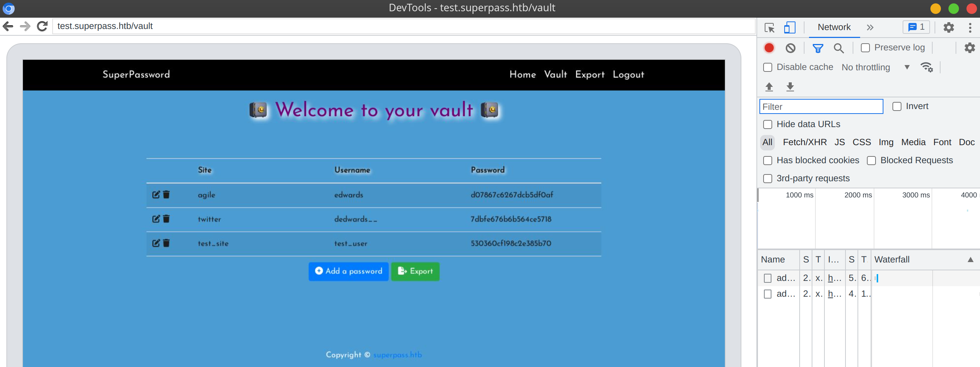The height and width of the screenshot is (367, 980).
Task: Toggle the device toolbar icon
Action: click(789, 27)
